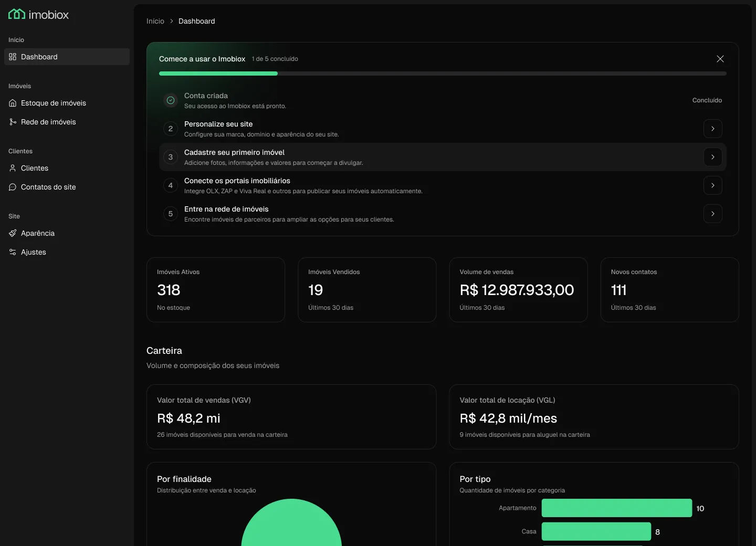Click the Dashboard grid icon in sidebar
756x546 pixels.
(x=13, y=57)
